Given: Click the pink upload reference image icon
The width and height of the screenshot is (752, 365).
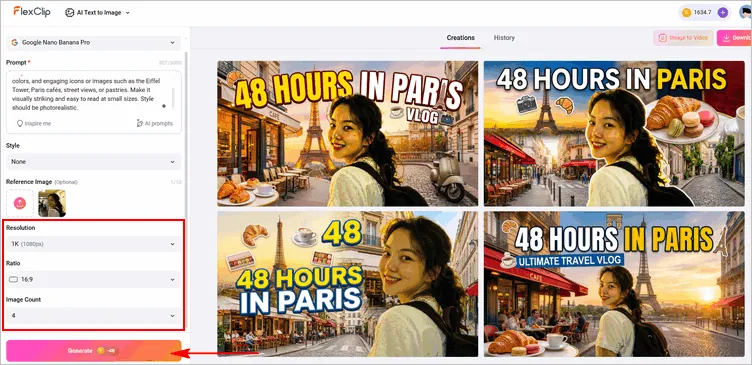Looking at the screenshot, I should (20, 203).
